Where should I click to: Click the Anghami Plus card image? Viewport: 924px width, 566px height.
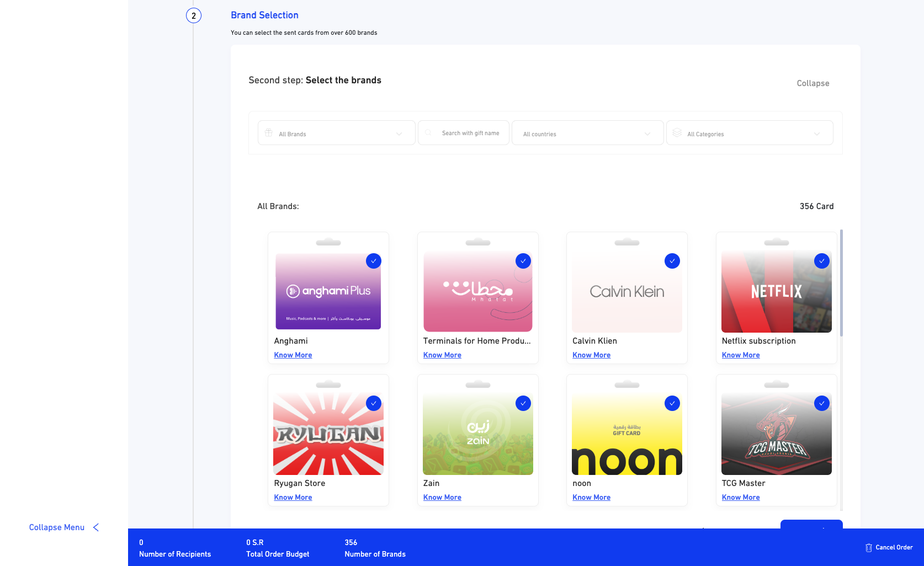[328, 291]
